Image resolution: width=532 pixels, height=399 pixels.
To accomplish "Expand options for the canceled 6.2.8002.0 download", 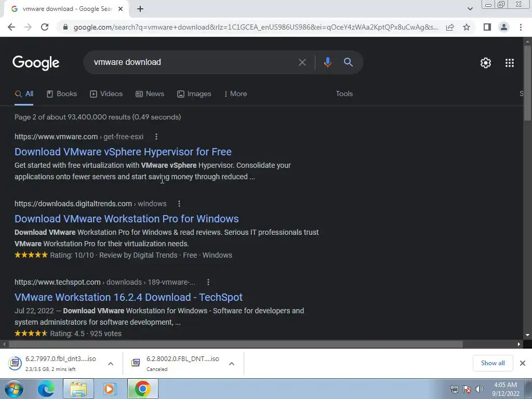I will (x=232, y=364).
